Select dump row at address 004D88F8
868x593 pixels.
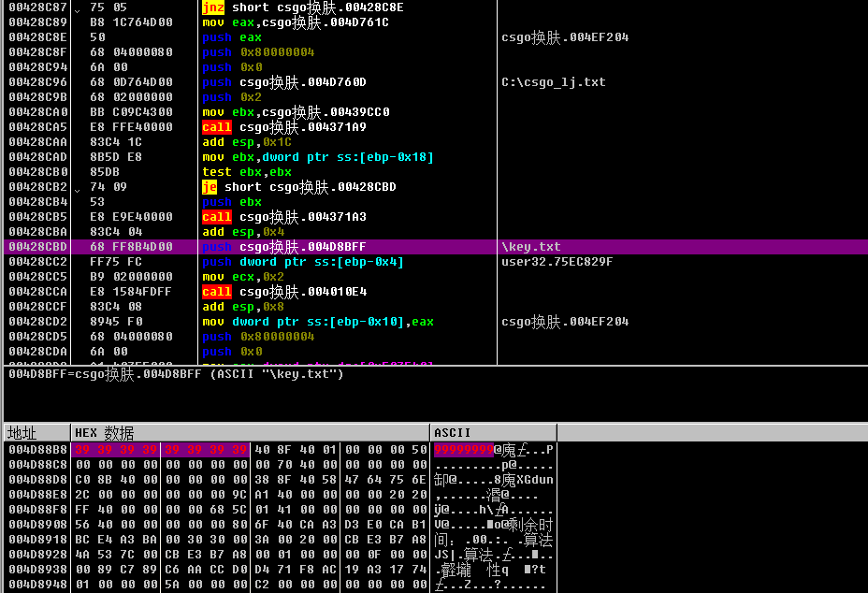pos(280,510)
